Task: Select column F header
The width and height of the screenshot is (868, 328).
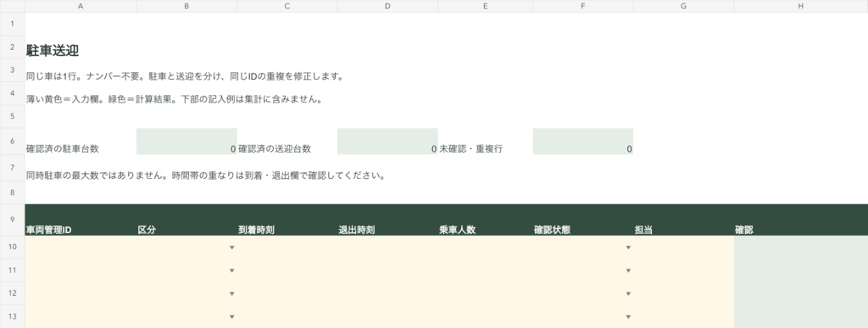Action: click(x=583, y=6)
